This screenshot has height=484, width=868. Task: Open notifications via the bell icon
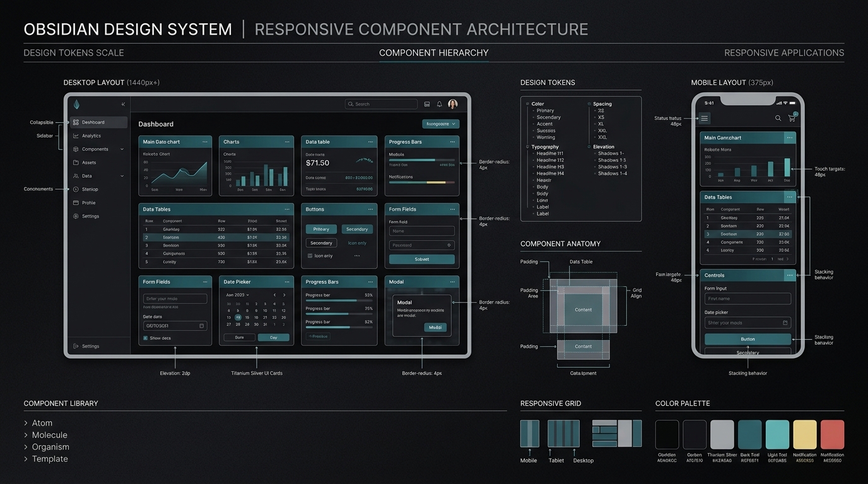[x=439, y=104]
